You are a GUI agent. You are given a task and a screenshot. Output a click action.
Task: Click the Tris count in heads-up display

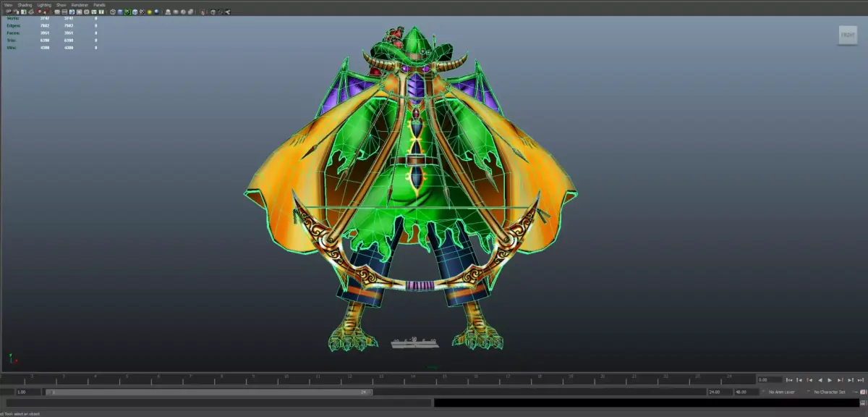tap(45, 40)
